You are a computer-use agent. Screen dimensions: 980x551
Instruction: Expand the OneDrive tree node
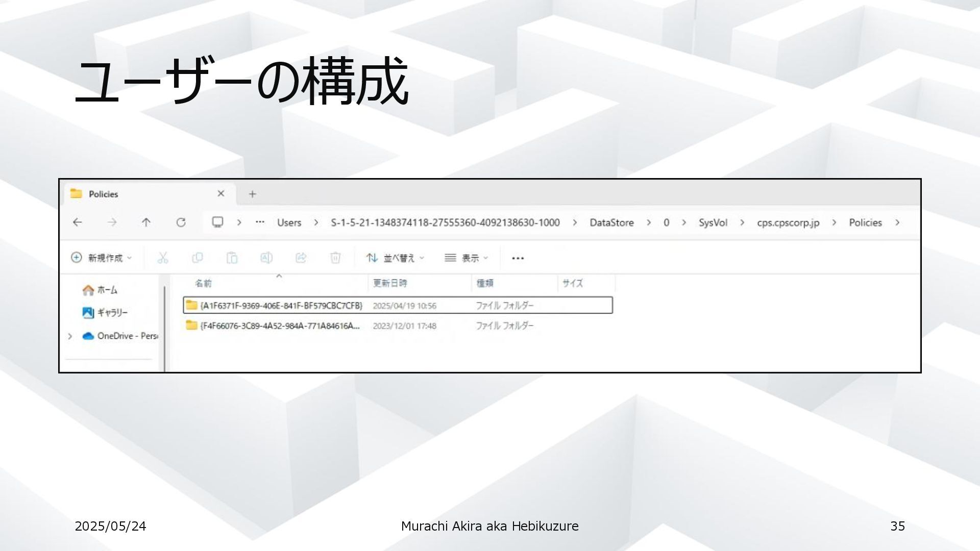[x=70, y=336]
